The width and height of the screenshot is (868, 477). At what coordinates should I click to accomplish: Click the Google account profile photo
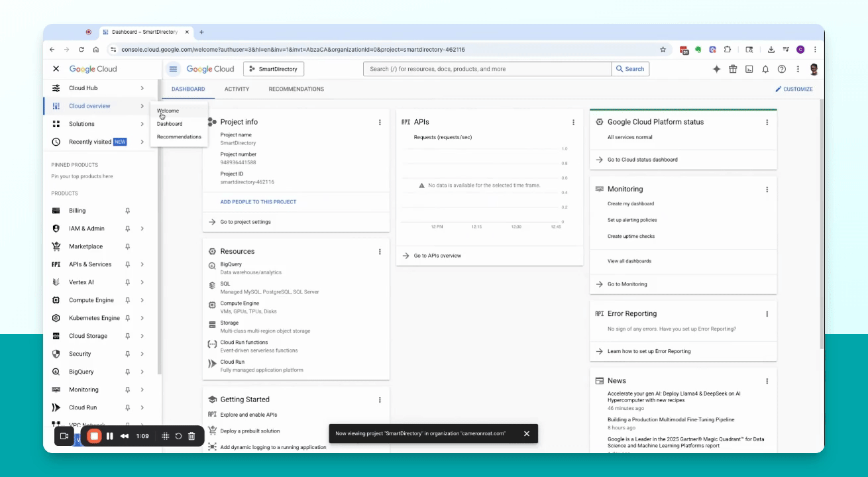814,69
